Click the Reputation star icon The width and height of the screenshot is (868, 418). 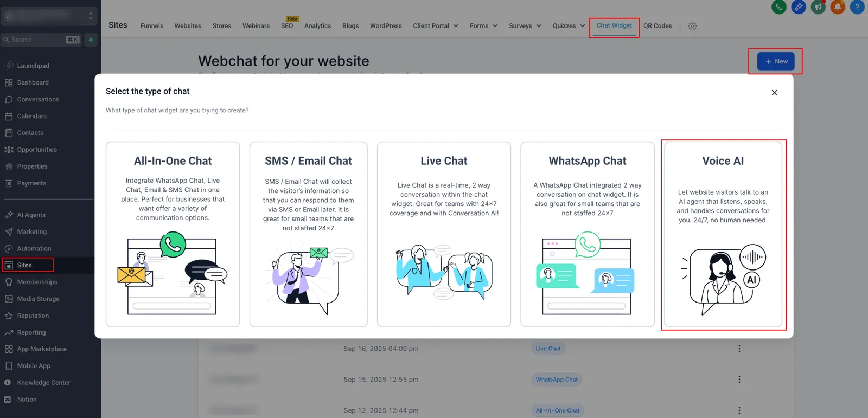click(x=9, y=316)
